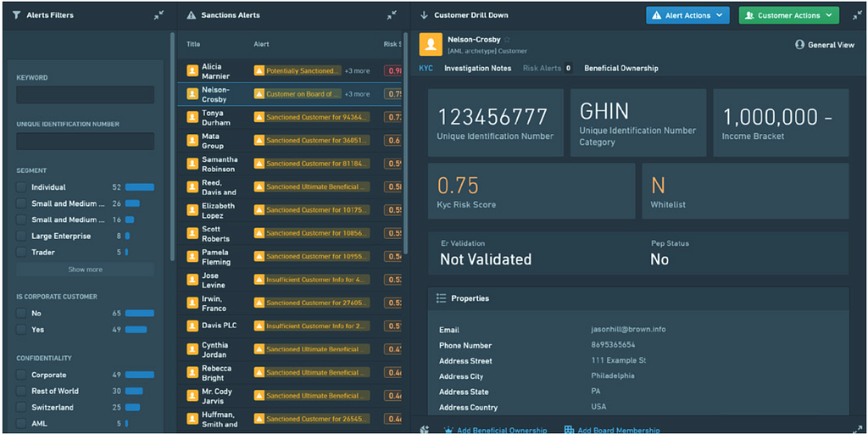Click warning icon on Potentially Sanctioned alert

[x=259, y=71]
